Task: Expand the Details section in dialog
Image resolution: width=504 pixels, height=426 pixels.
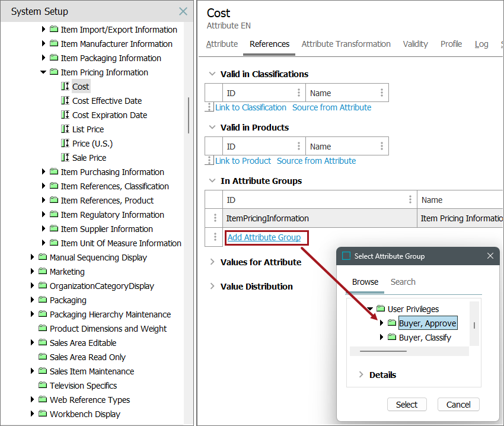Action: pos(361,375)
